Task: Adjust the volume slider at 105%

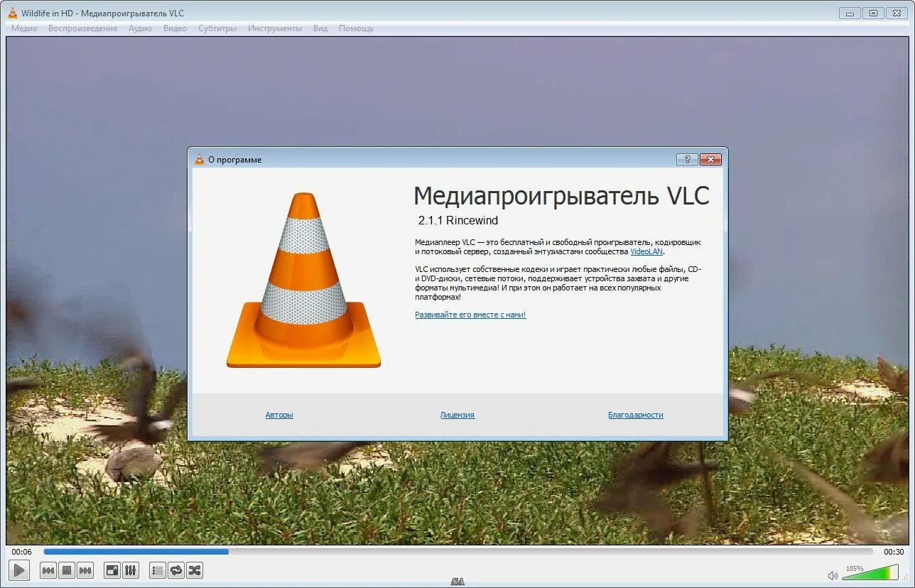Action: click(870, 572)
